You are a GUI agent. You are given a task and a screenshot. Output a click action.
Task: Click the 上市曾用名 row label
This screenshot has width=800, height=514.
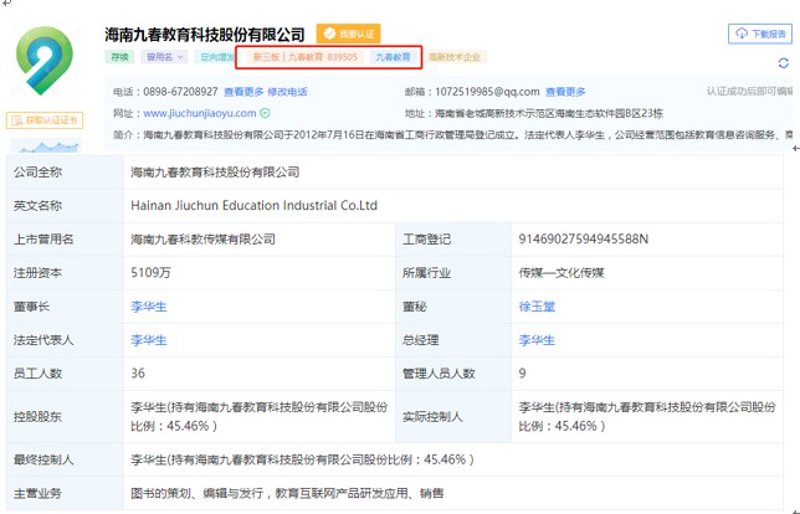pos(43,239)
